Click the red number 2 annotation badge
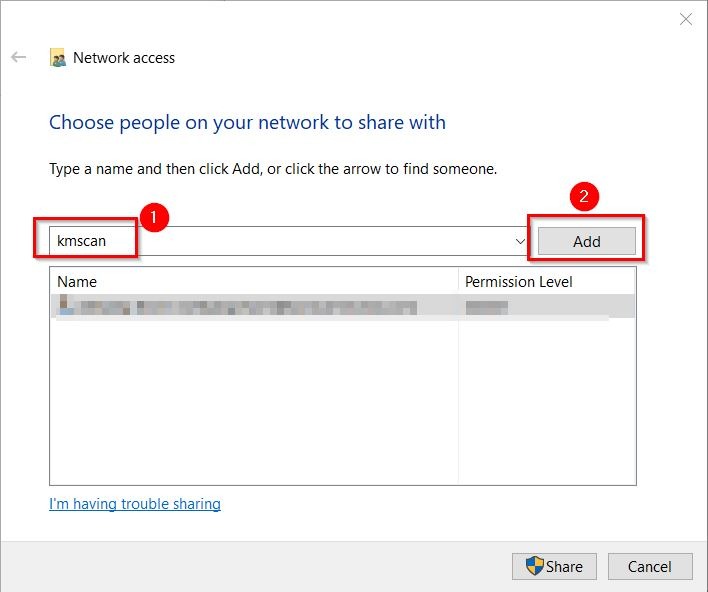Screen dimensions: 708x592 tap(584, 197)
